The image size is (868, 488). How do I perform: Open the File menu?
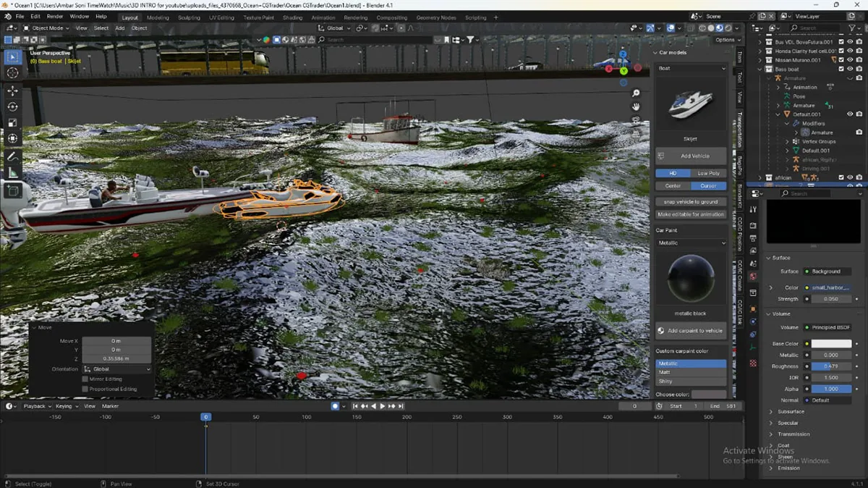point(20,16)
